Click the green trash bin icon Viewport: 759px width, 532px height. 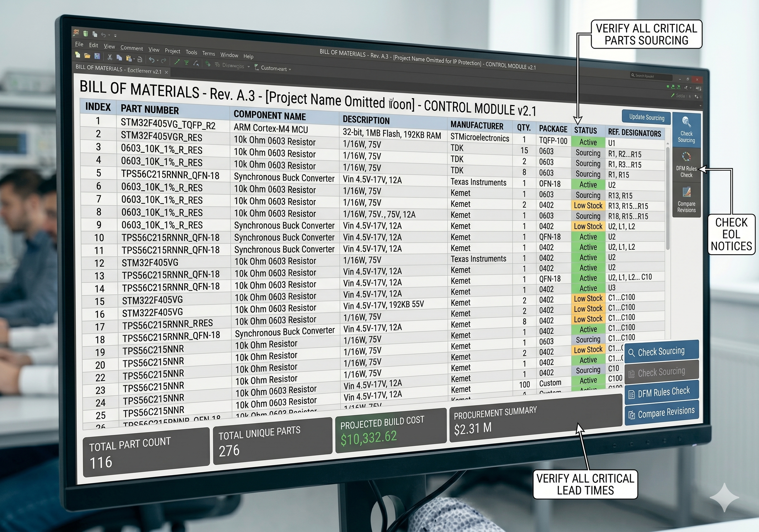coord(86,33)
